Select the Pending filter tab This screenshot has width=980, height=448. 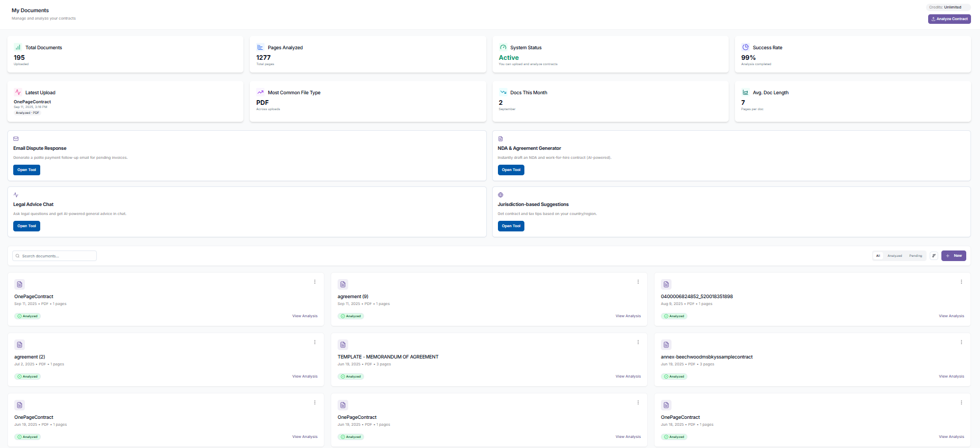(x=915, y=256)
